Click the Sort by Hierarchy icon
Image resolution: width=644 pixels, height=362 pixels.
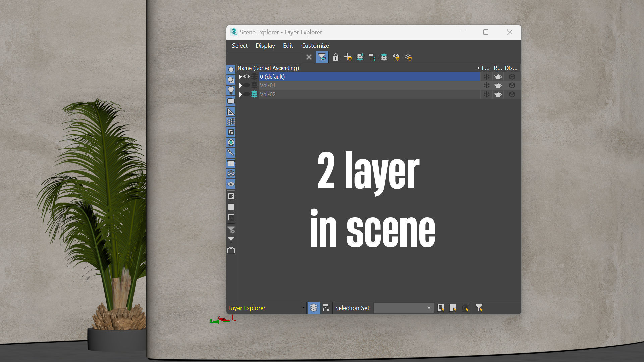(x=326, y=308)
